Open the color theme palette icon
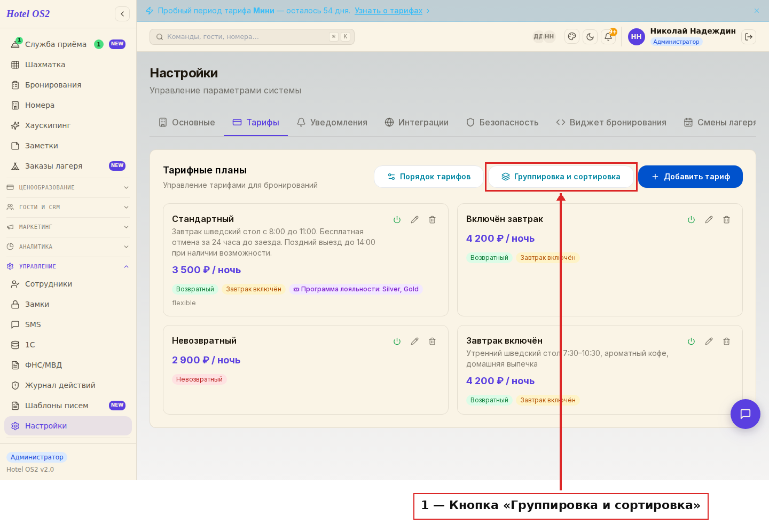Viewport: 769px width, 532px height. pos(572,37)
